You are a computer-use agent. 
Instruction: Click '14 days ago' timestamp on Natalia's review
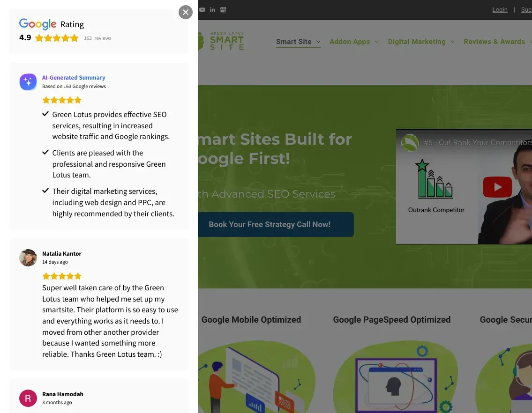(55, 262)
